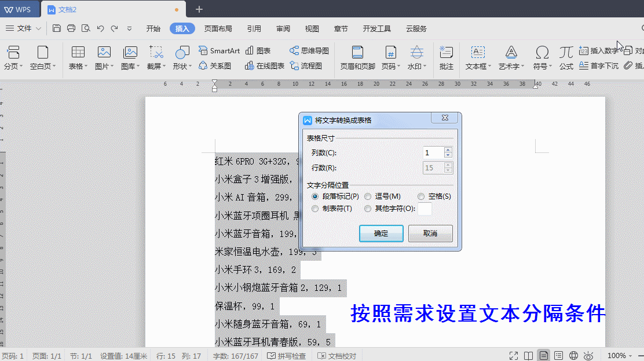Insert flowchart (流程图)
The height and width of the screenshot is (361, 644).
pos(306,66)
